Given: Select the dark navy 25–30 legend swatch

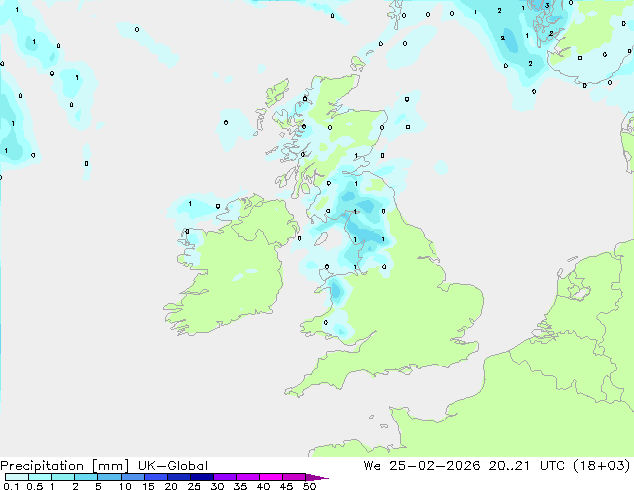Looking at the screenshot, I should pos(201,477).
